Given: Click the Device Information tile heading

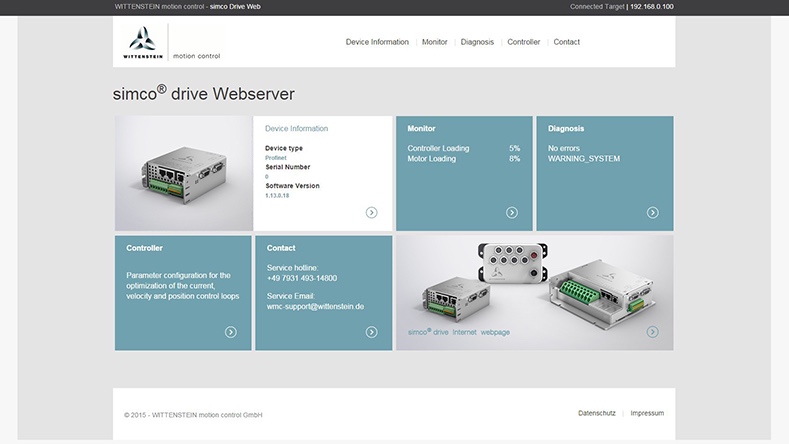Looking at the screenshot, I should 296,128.
